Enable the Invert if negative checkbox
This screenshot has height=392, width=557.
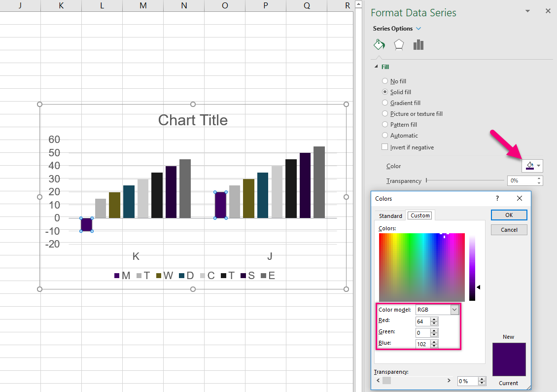click(x=384, y=147)
